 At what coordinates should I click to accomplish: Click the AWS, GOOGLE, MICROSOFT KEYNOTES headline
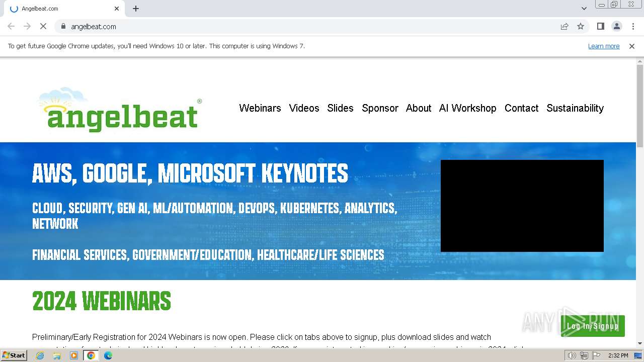click(190, 173)
